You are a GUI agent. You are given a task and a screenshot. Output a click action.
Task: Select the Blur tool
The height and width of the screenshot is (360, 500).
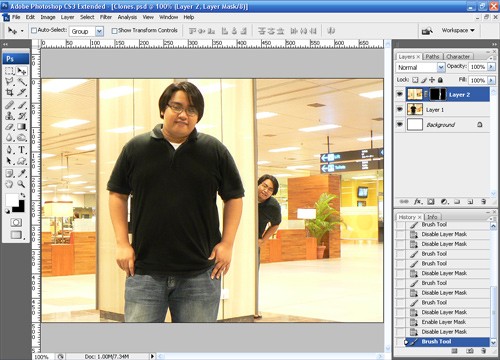pos(9,137)
